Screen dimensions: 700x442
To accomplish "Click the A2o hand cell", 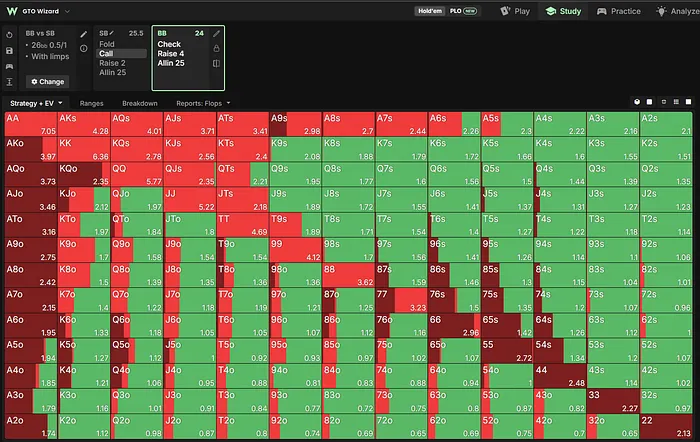I will click(31, 426).
